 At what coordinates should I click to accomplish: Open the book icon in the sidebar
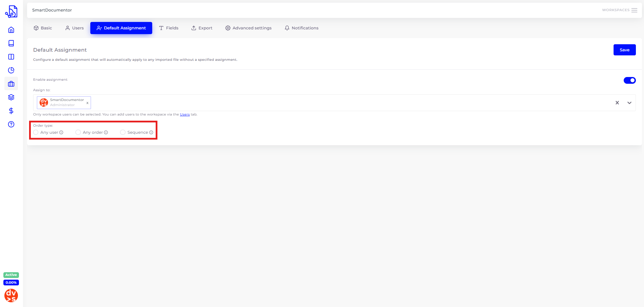11,44
